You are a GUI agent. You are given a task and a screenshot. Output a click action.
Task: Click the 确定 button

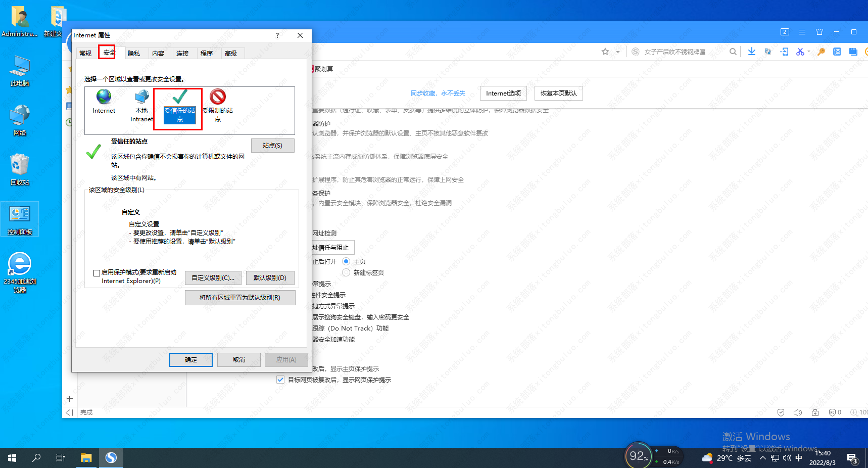coord(191,360)
